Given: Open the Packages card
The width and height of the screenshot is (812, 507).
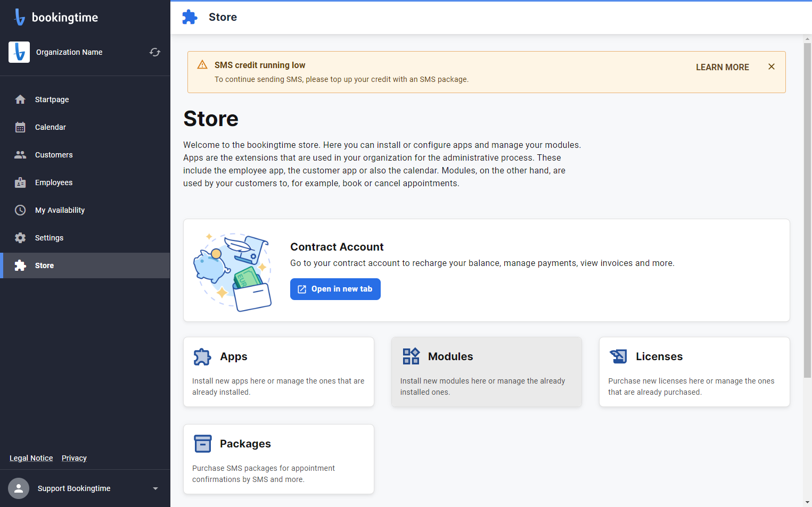Looking at the screenshot, I should 278,459.
